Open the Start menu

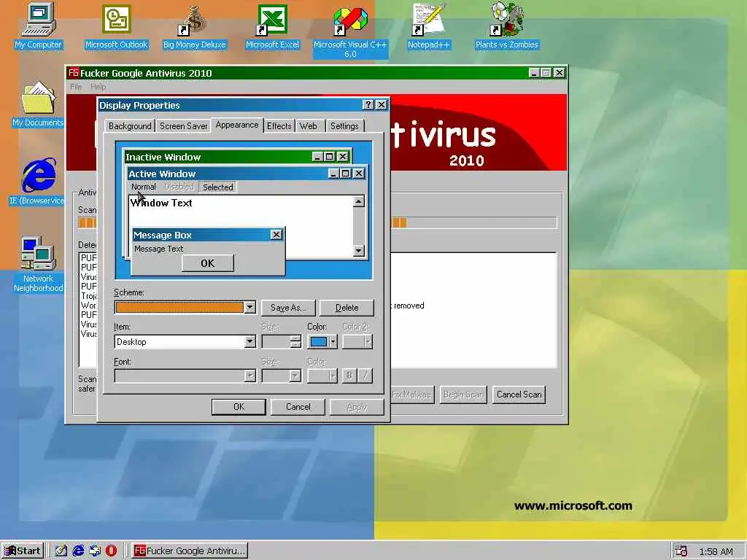point(23,551)
